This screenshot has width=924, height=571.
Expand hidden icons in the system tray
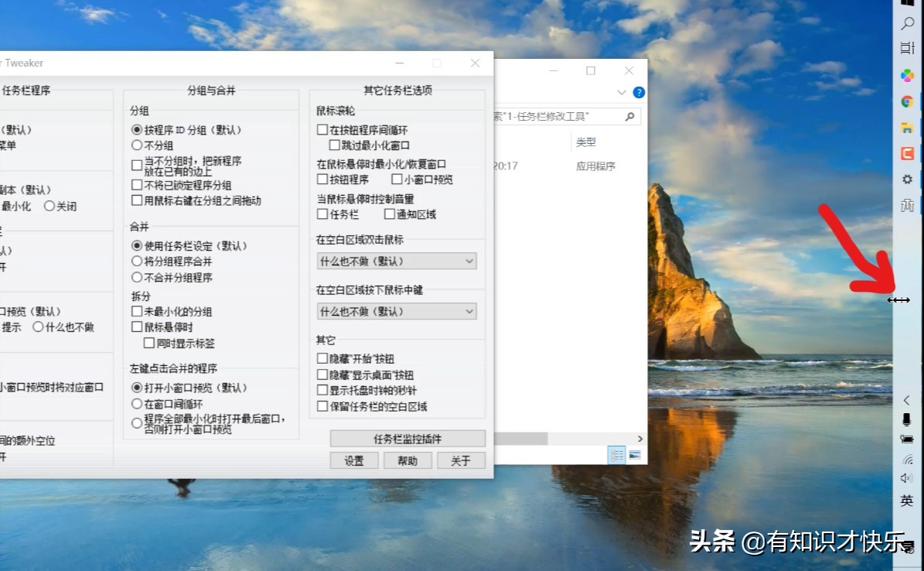click(x=906, y=401)
